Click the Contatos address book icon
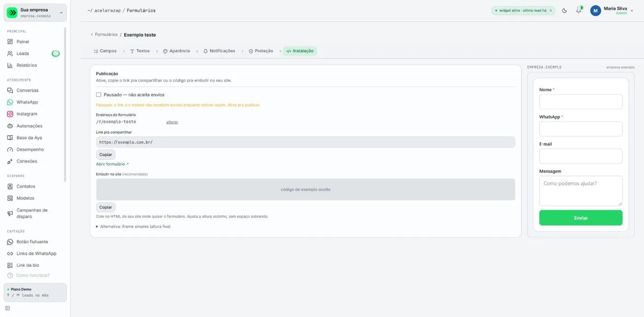Screen dimensions: 644x317 tap(10, 186)
